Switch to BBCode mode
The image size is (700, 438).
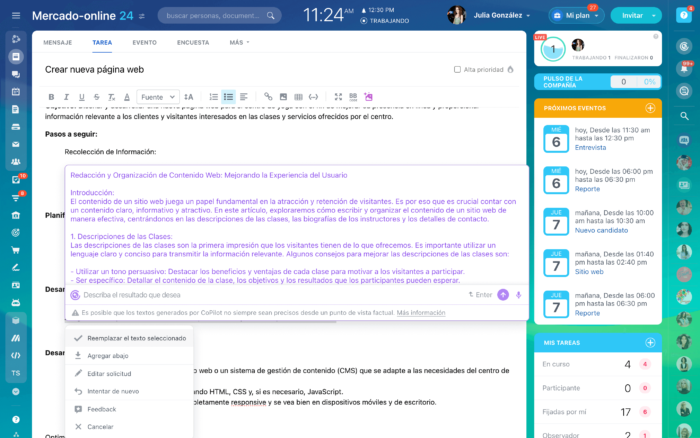point(353,97)
